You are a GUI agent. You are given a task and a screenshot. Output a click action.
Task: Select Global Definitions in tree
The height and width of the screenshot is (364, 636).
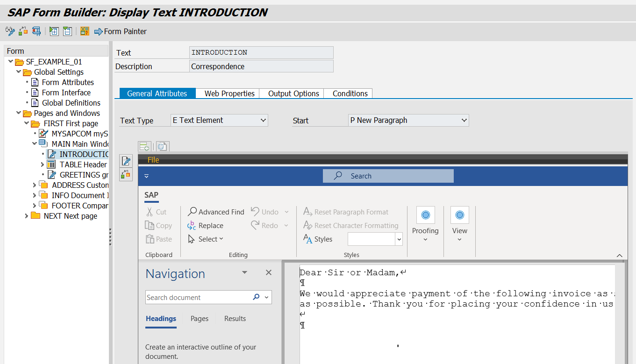71,103
